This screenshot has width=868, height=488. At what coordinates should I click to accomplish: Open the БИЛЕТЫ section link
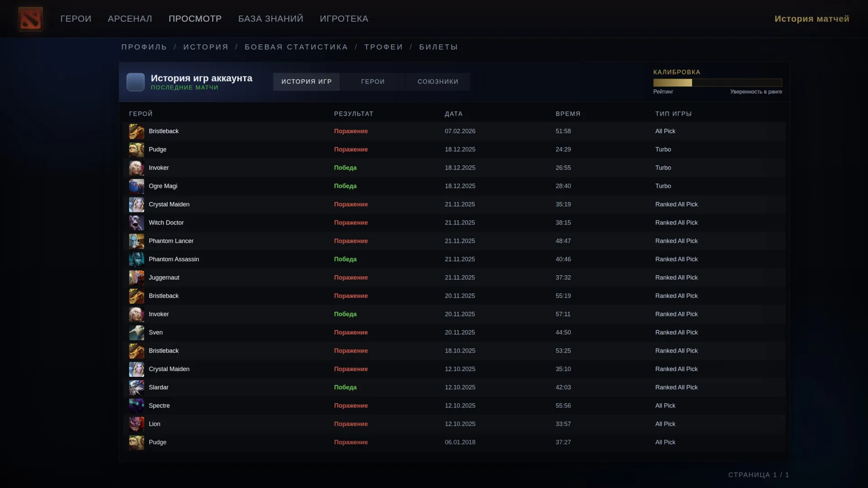[439, 47]
